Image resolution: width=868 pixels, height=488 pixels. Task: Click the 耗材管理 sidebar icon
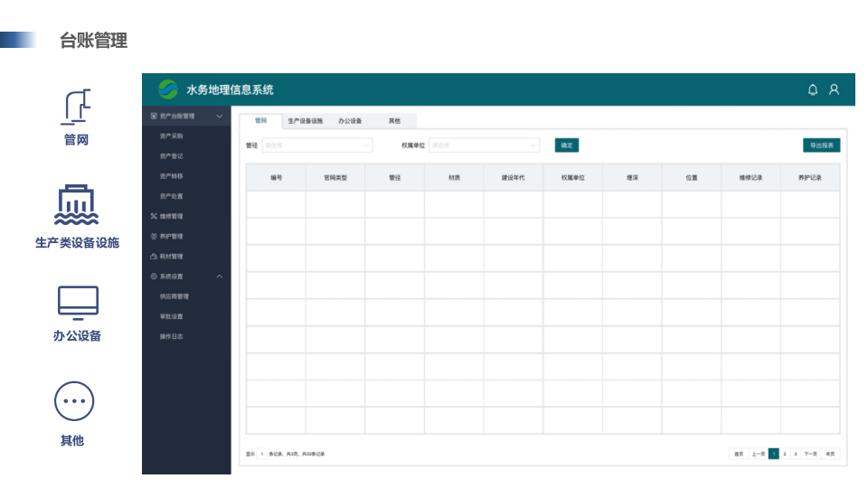click(x=154, y=256)
